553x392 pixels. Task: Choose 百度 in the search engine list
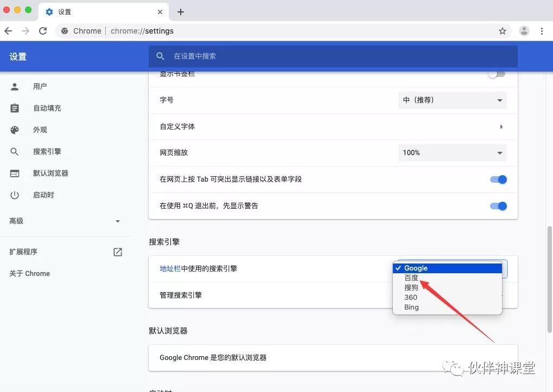click(x=447, y=278)
